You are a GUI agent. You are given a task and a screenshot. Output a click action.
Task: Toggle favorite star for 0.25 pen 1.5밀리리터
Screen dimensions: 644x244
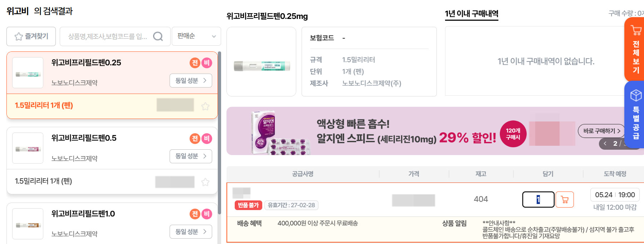coord(205,106)
